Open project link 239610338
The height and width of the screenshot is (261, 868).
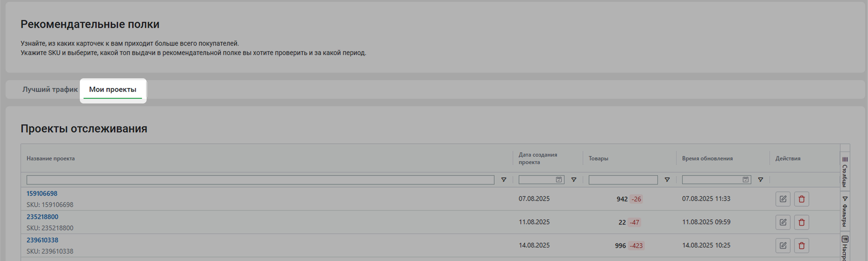42,240
